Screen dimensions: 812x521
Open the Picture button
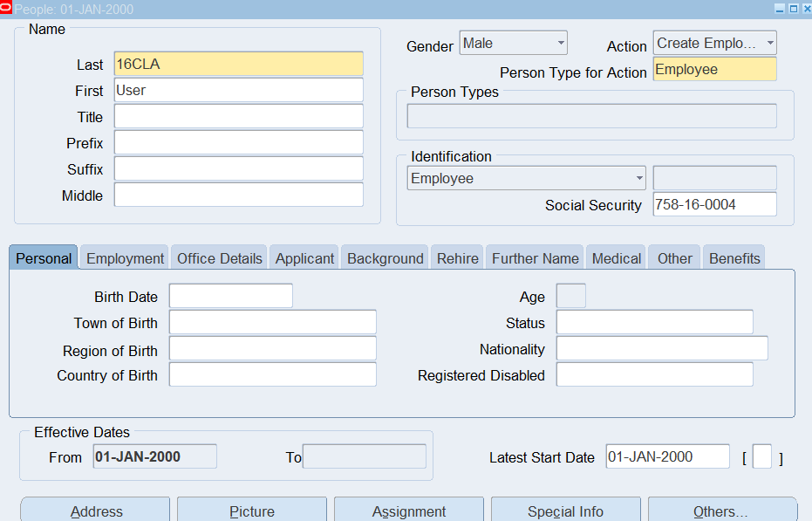(x=252, y=511)
